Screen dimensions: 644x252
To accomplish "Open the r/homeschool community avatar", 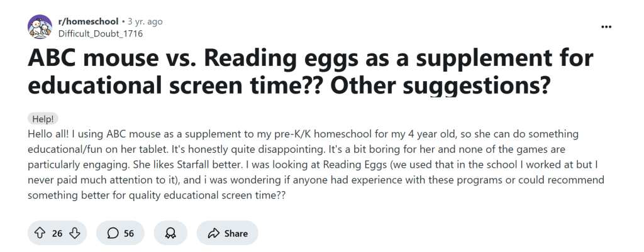I will tap(40, 27).
